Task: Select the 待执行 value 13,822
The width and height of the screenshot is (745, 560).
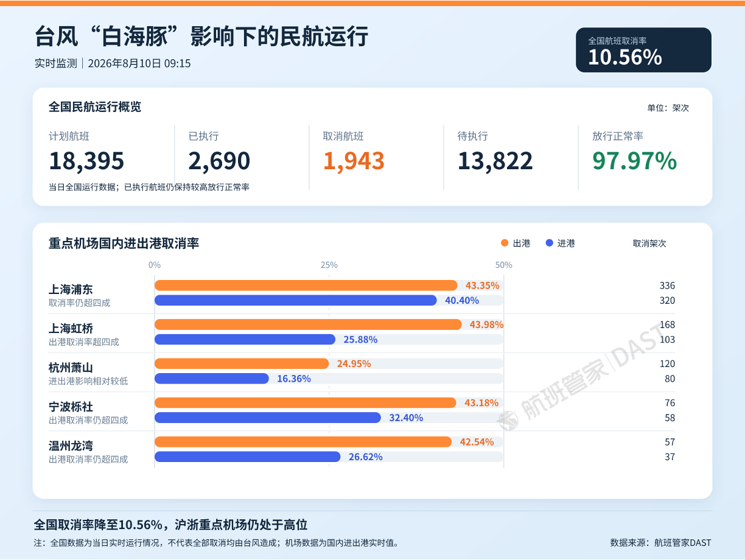Action: click(495, 161)
